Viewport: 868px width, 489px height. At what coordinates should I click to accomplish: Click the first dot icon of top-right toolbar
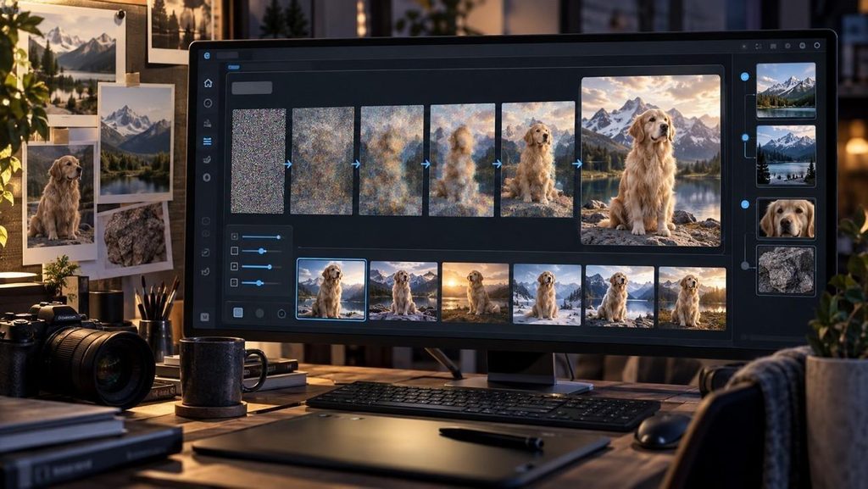[744, 47]
